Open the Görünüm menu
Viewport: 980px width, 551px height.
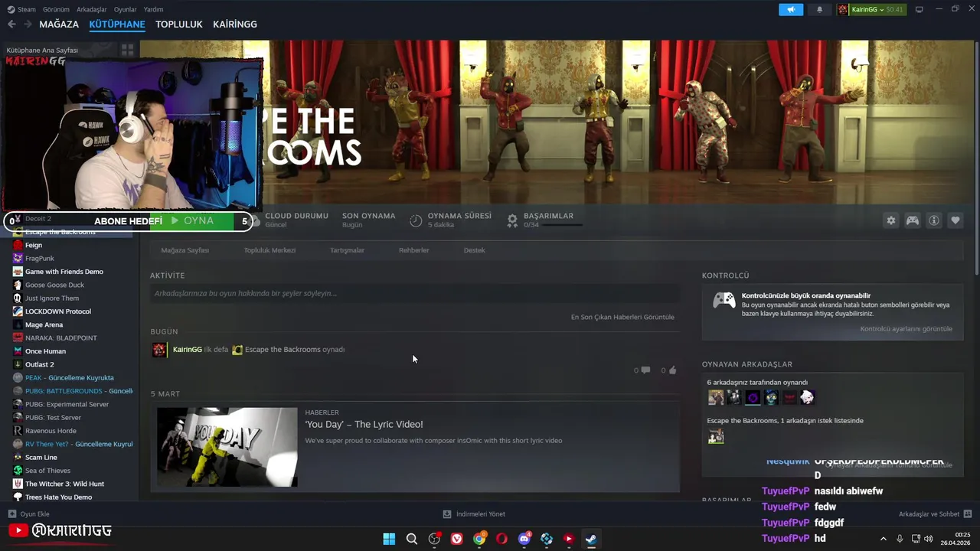[56, 9]
